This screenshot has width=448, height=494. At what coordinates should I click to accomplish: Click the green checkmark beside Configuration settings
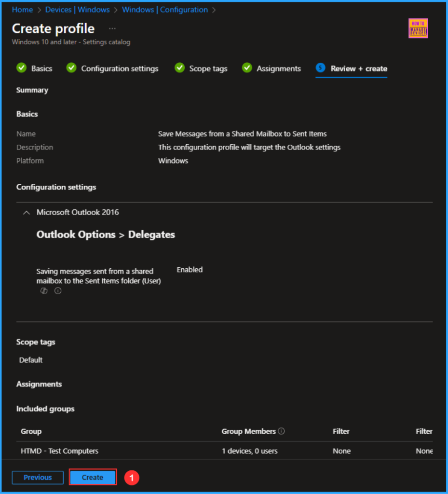71,68
